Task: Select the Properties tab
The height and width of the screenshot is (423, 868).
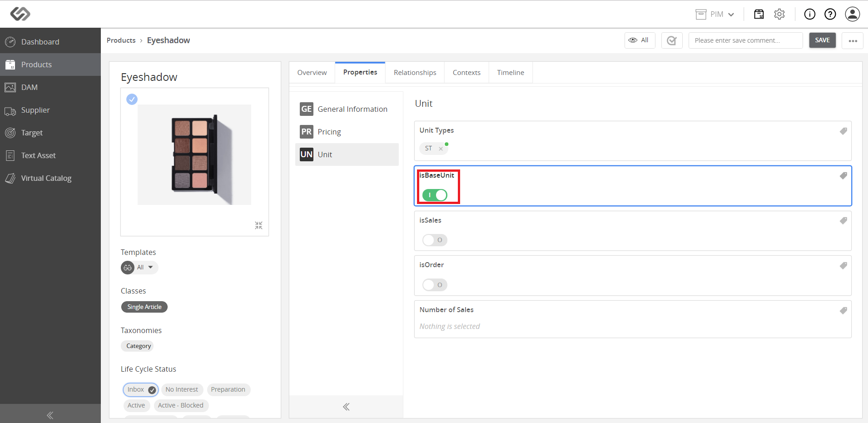Action: pyautogui.click(x=360, y=72)
